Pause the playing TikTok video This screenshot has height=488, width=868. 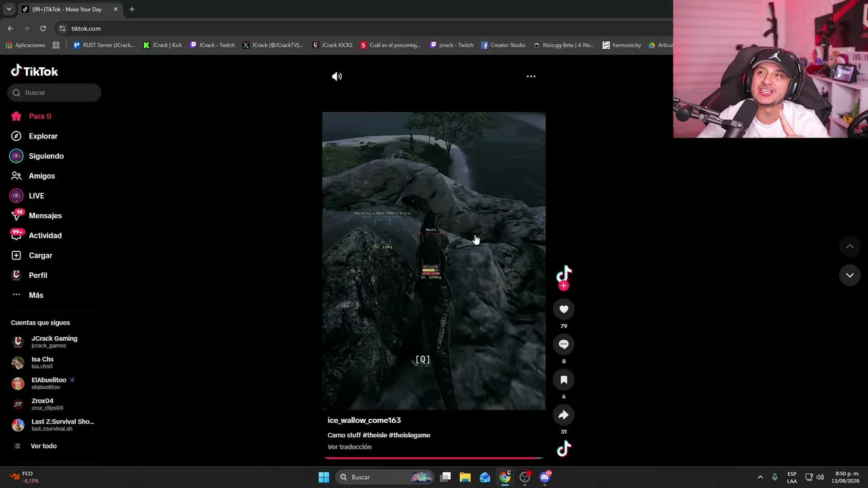coord(434,261)
